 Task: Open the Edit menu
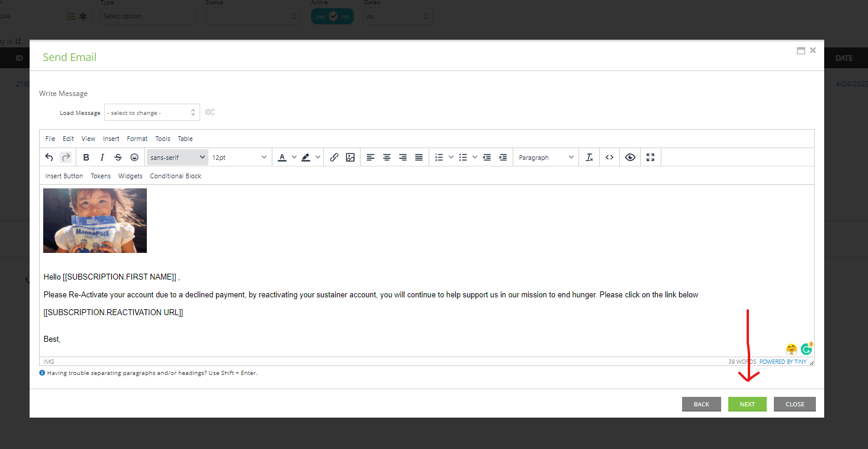[x=69, y=139]
